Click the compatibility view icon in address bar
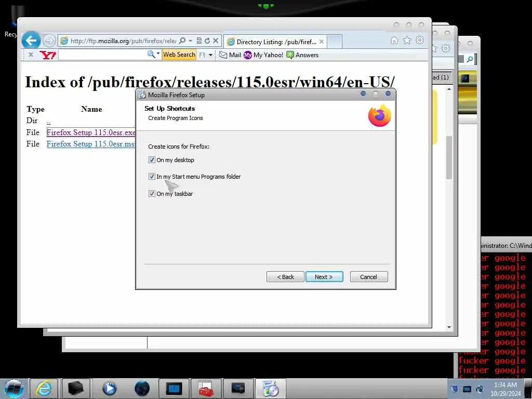The width and height of the screenshot is (532, 399). click(199, 41)
